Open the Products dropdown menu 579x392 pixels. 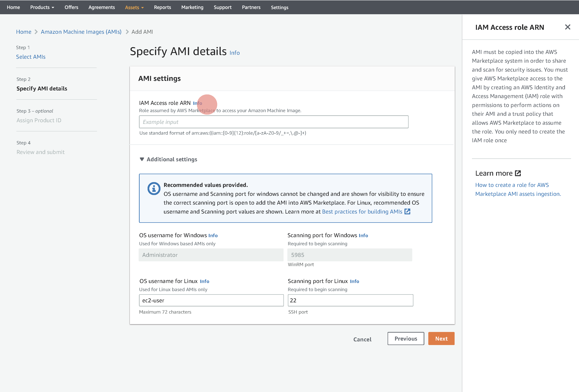42,7
